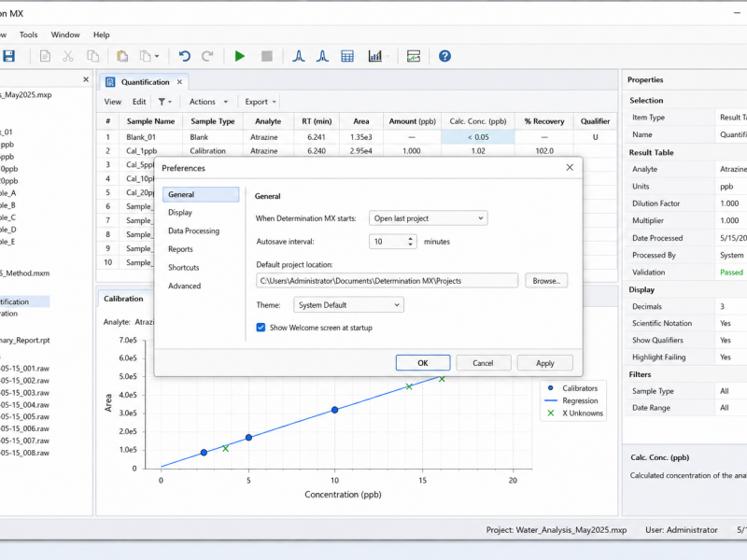Select the '< 0.05' calculated concentration cell

click(x=478, y=137)
